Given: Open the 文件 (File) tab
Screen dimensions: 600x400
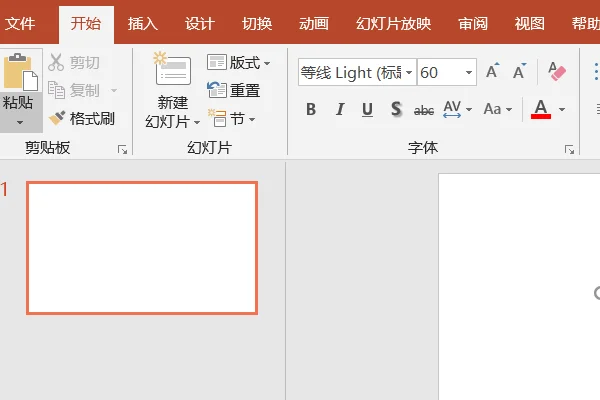Looking at the screenshot, I should (20, 24).
